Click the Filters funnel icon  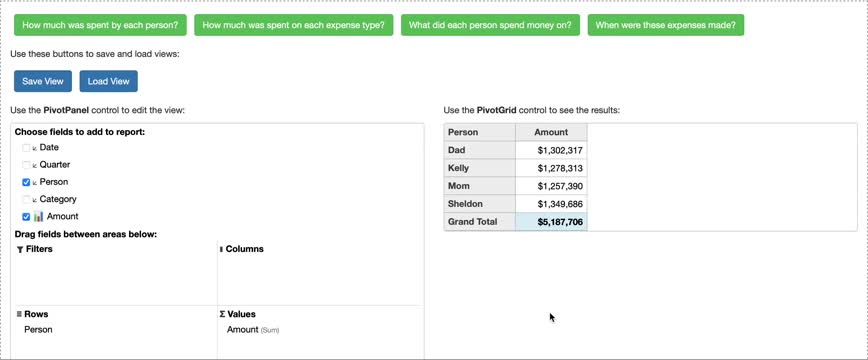[x=20, y=249]
